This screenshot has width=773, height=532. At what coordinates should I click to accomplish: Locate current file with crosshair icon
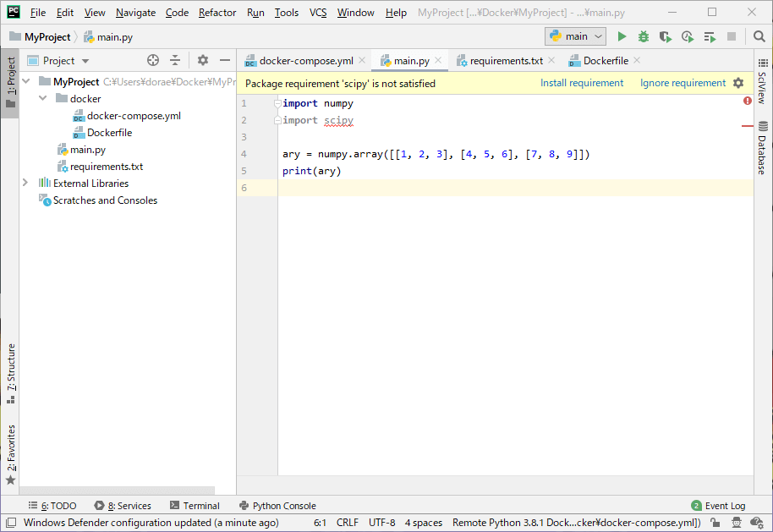(153, 60)
